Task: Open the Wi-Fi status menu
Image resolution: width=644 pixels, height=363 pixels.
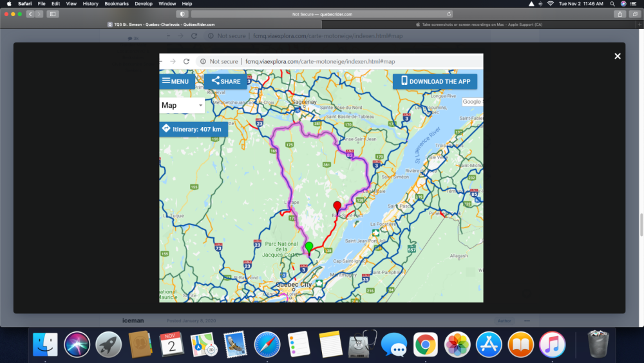Action: 551,4
